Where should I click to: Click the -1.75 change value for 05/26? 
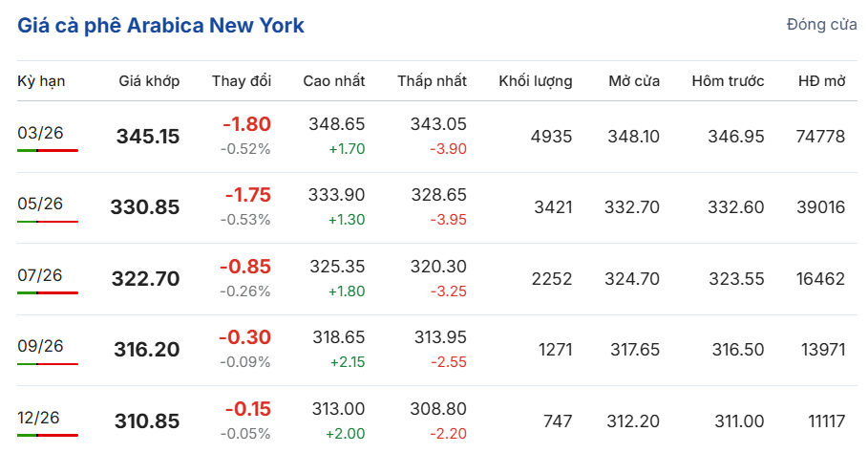pos(247,195)
